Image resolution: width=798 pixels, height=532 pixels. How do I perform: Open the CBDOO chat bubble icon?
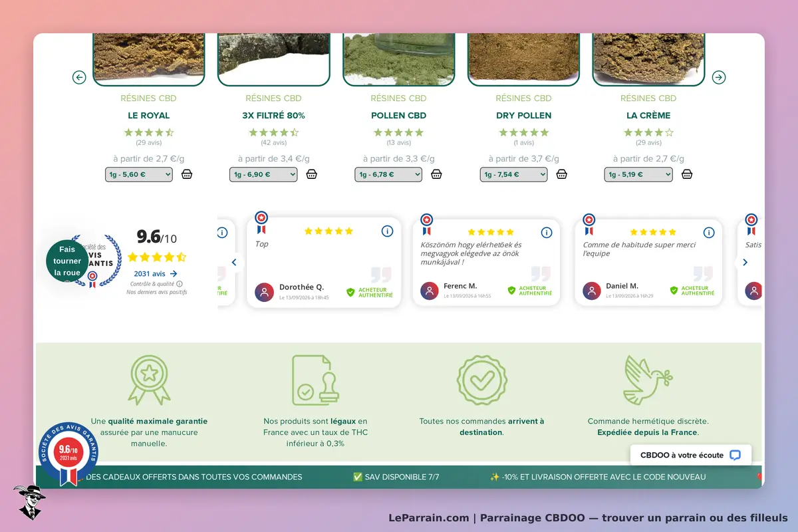[735, 456]
